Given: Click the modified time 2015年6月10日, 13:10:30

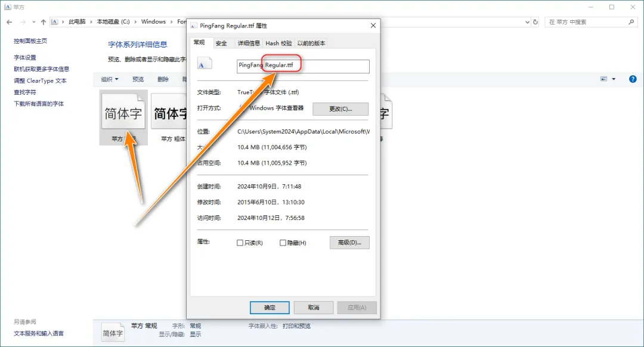Looking at the screenshot, I should coord(271,202).
